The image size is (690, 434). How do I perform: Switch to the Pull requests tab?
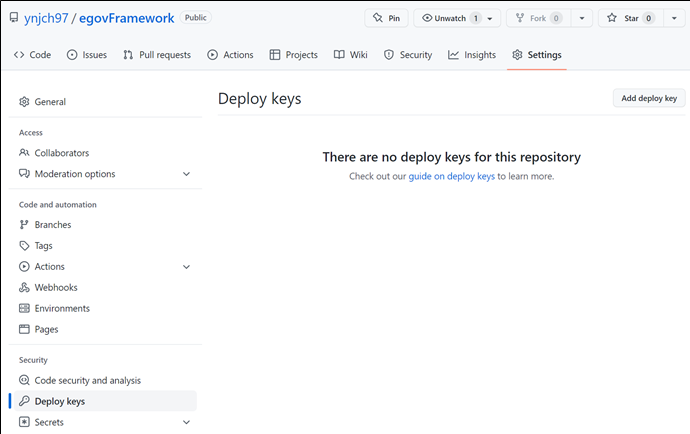[x=157, y=55]
